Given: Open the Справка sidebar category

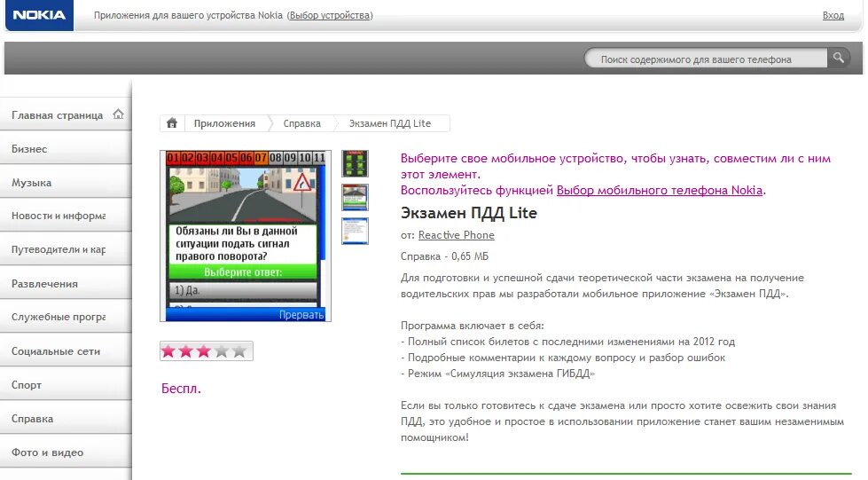Looking at the screenshot, I should click(66, 419).
